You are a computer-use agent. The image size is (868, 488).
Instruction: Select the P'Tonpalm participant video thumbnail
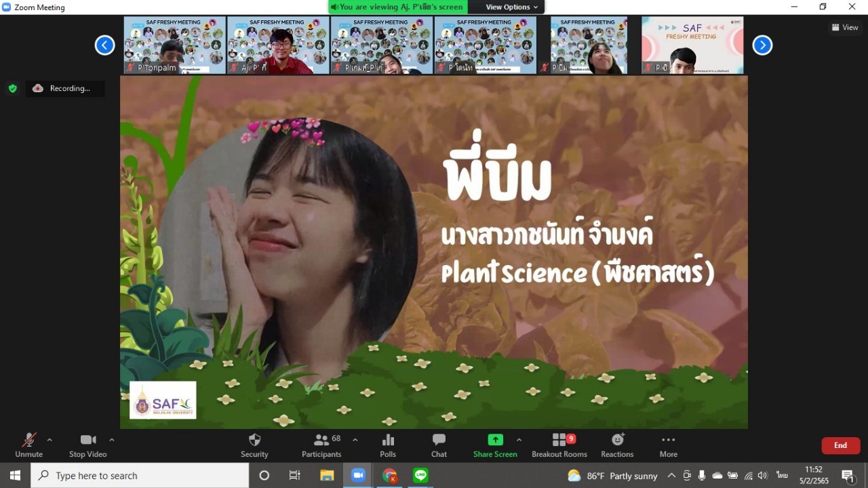tap(174, 45)
